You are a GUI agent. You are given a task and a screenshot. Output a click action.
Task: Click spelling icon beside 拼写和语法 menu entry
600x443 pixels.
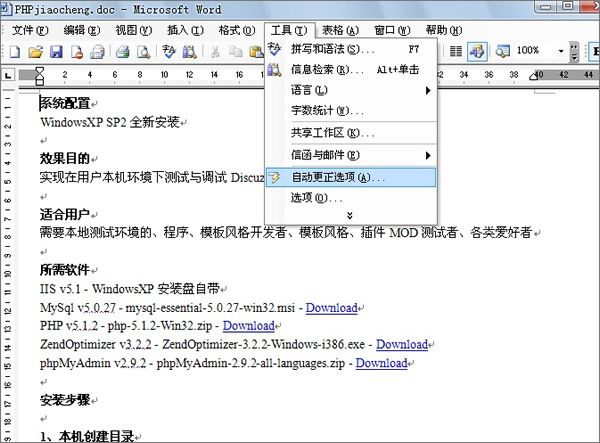[x=274, y=49]
